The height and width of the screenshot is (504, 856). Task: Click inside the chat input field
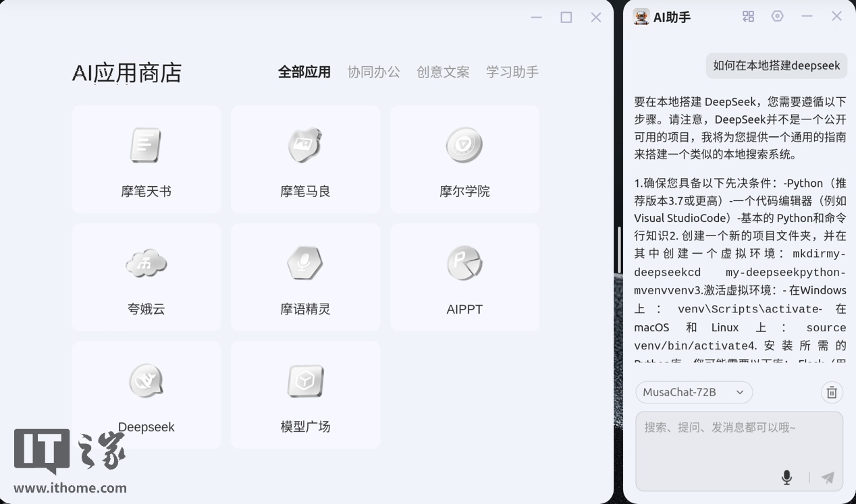click(x=739, y=439)
